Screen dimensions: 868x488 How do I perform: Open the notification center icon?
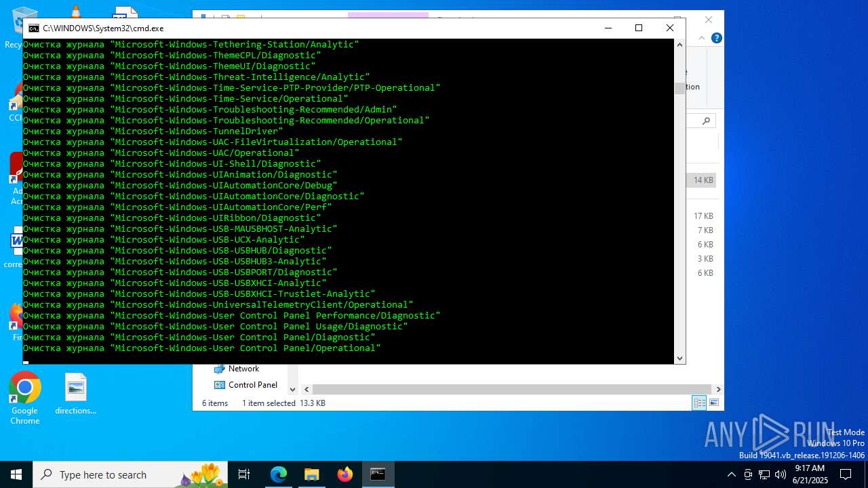(x=846, y=474)
